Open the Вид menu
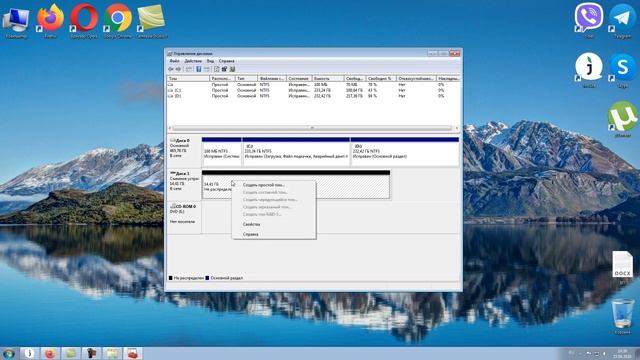 pyautogui.click(x=210, y=61)
